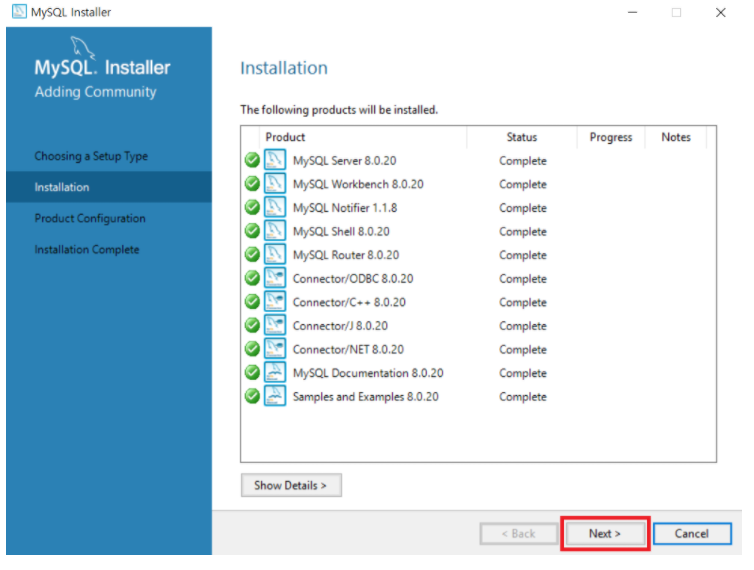Close the MySQL Installer window
Image resolution: width=754 pixels, height=570 pixels.
tap(720, 12)
